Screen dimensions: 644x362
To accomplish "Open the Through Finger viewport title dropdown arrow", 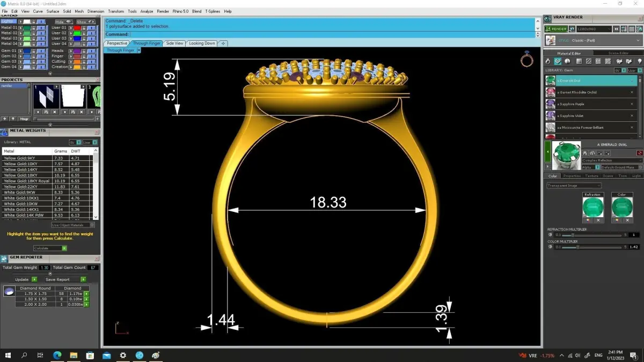I will 138,50.
